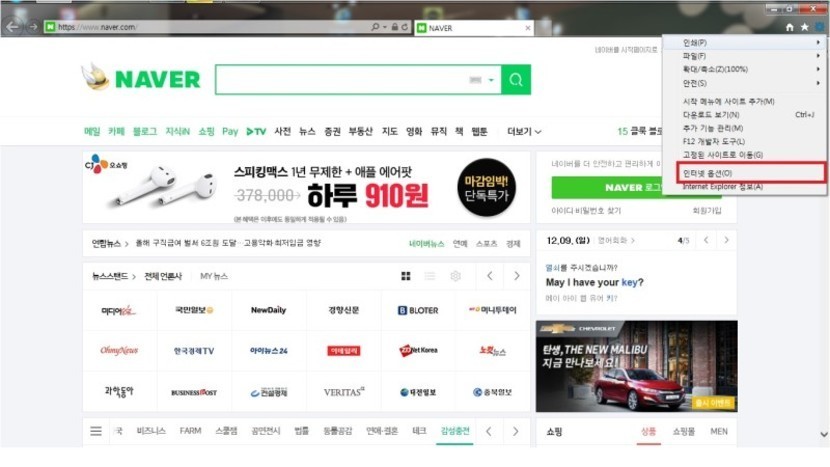
Task: Select the 감성충전 topic tab
Action: pyautogui.click(x=455, y=431)
